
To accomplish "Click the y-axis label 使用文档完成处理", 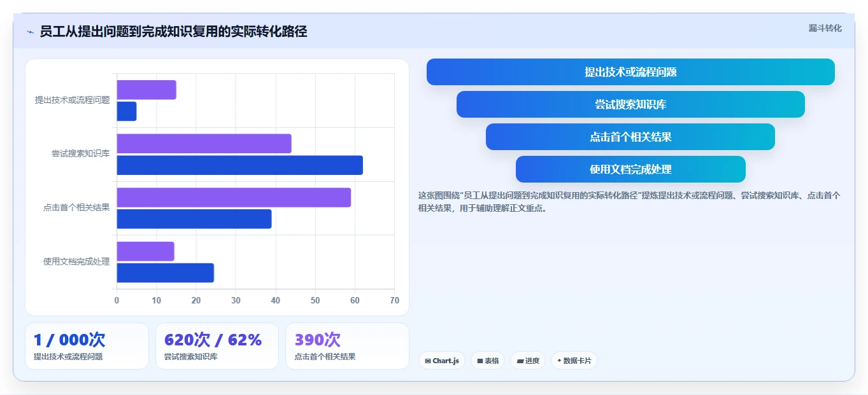I will click(x=76, y=261).
